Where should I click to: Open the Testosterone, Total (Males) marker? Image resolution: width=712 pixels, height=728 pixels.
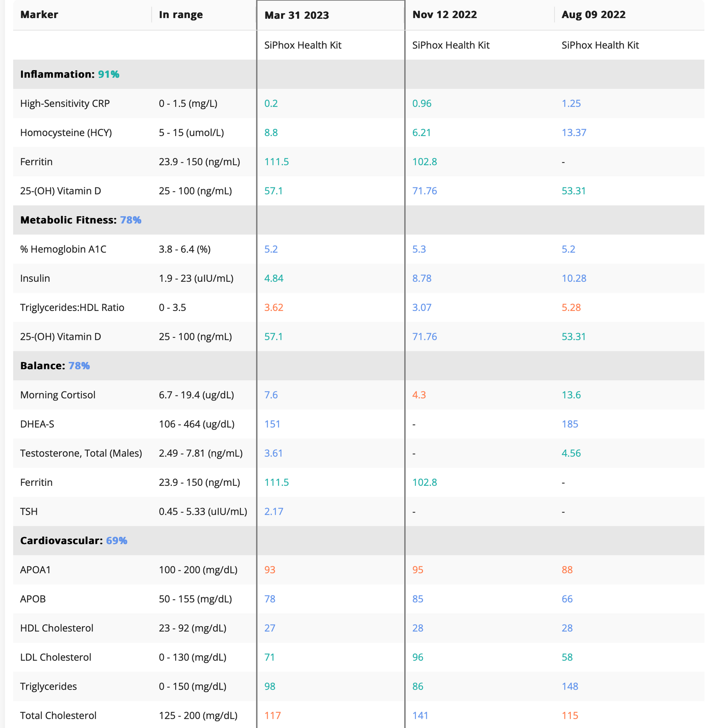81,454
